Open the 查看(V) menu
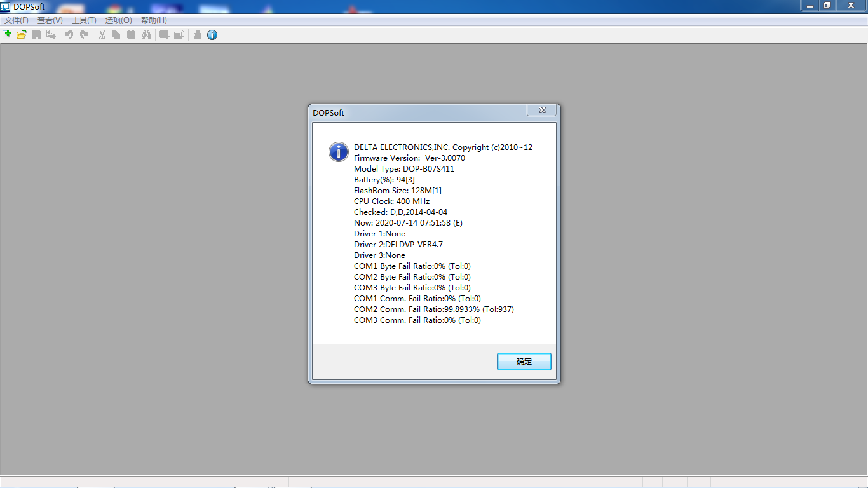This screenshot has width=868, height=488. [x=50, y=20]
